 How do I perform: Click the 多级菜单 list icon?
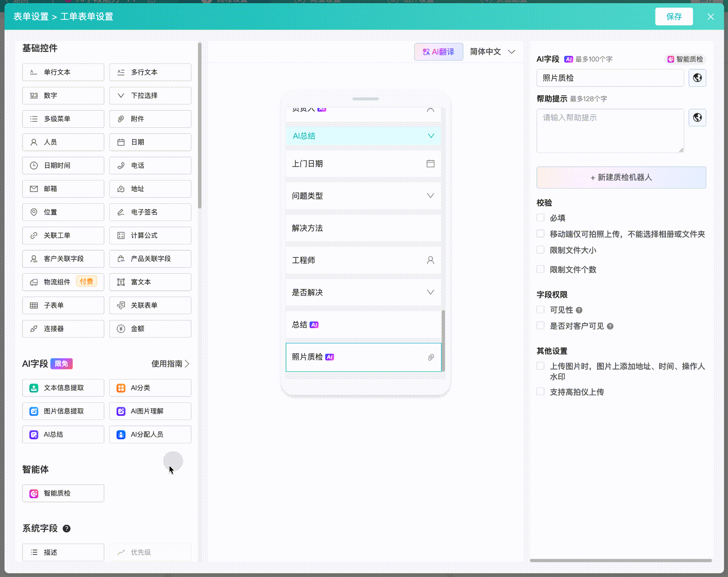pyautogui.click(x=34, y=119)
